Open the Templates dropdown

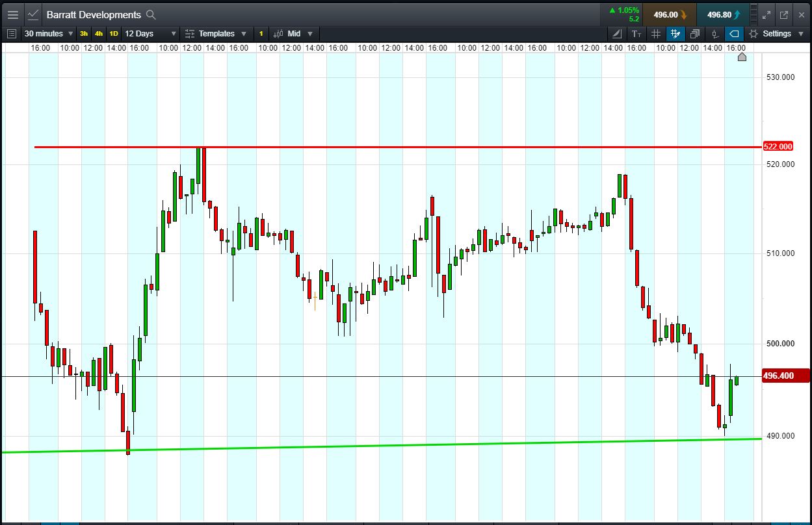[216, 34]
